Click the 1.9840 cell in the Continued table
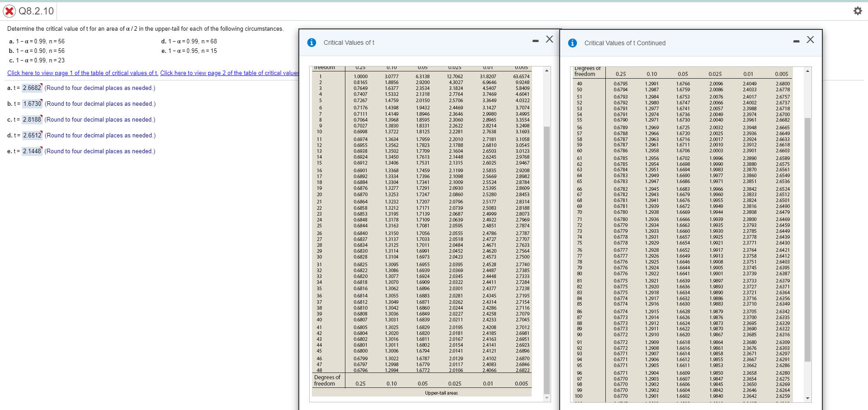 coord(716,396)
